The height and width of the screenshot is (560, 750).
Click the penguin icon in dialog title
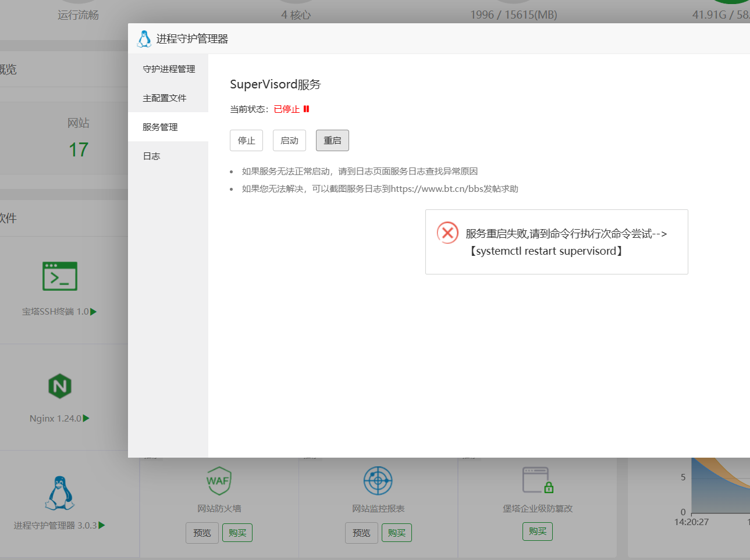pos(144,39)
